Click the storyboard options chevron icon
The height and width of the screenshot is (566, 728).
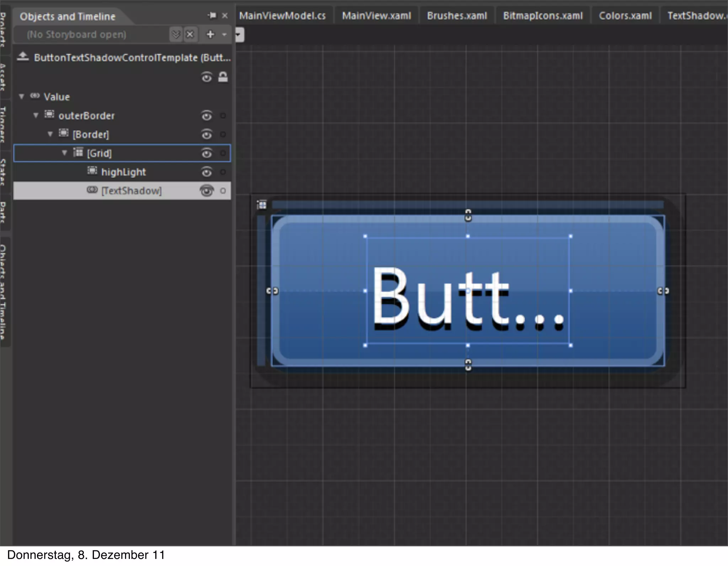[x=176, y=34]
